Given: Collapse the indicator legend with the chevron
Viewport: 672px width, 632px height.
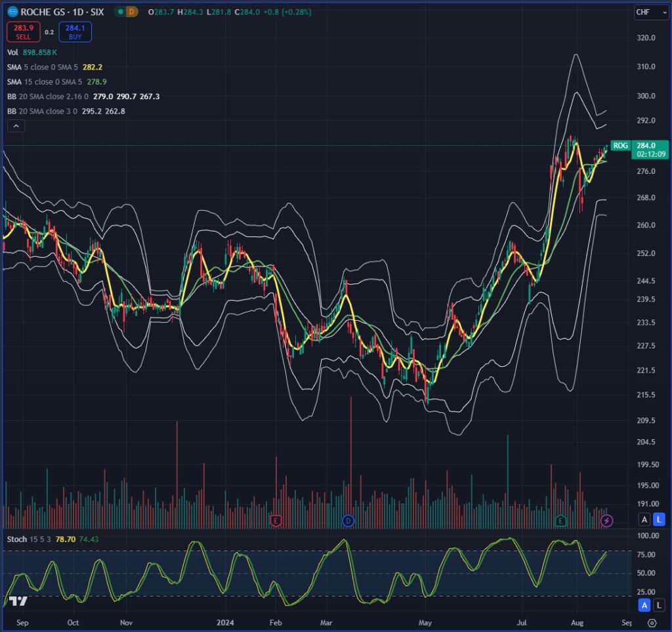Looking at the screenshot, I should (16, 127).
